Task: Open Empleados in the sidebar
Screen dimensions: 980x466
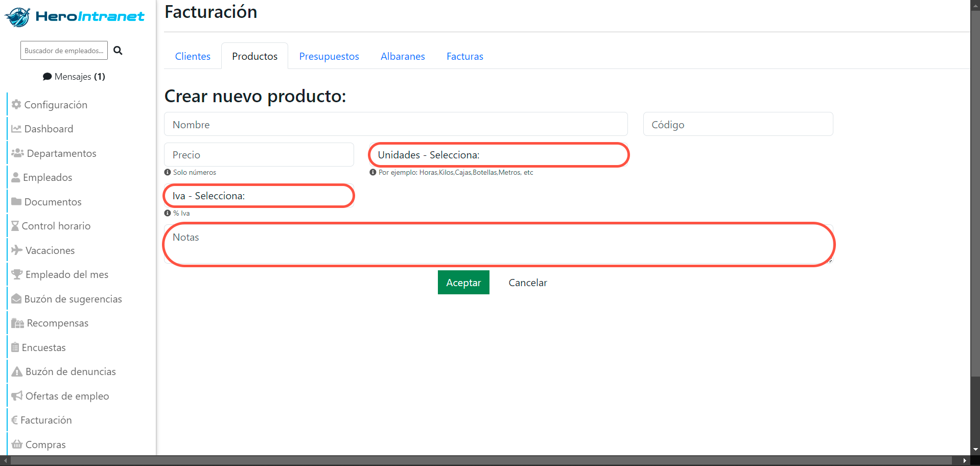Action: click(48, 177)
